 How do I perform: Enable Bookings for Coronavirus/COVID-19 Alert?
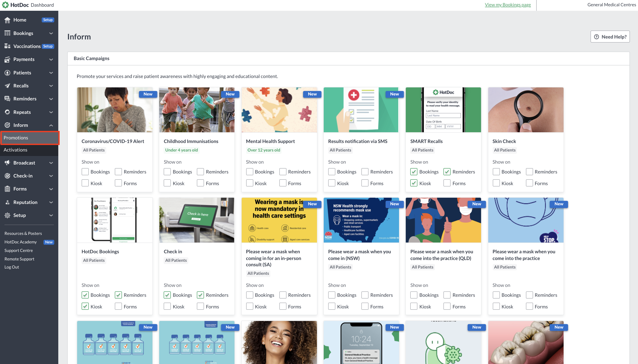click(x=85, y=171)
